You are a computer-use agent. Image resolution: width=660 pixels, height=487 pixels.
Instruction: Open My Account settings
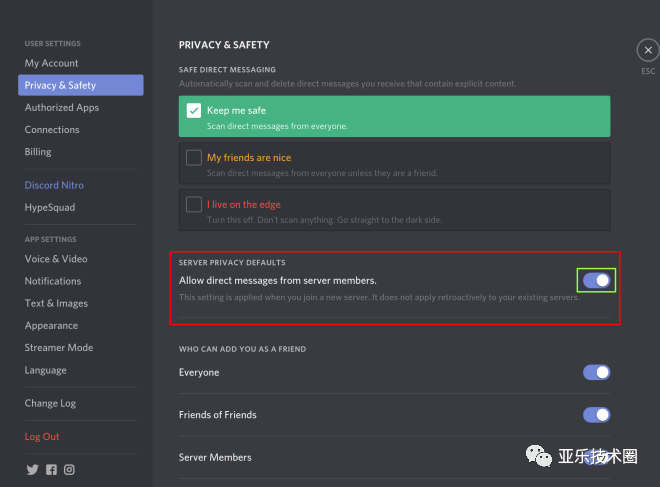click(x=52, y=63)
